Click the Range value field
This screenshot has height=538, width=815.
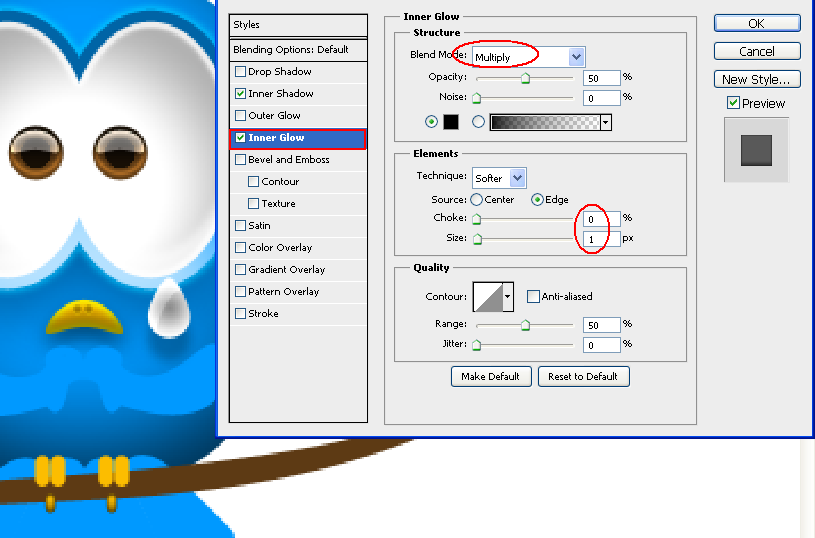pyautogui.click(x=601, y=325)
